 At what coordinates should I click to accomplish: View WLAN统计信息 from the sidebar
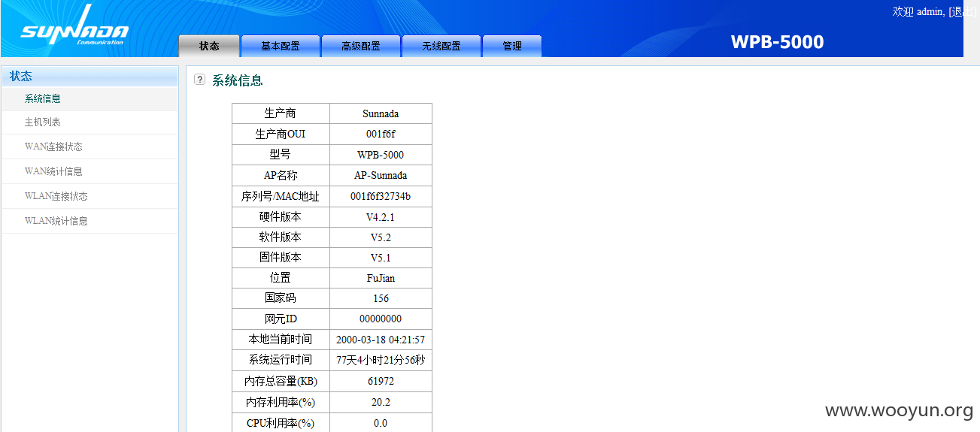point(90,221)
